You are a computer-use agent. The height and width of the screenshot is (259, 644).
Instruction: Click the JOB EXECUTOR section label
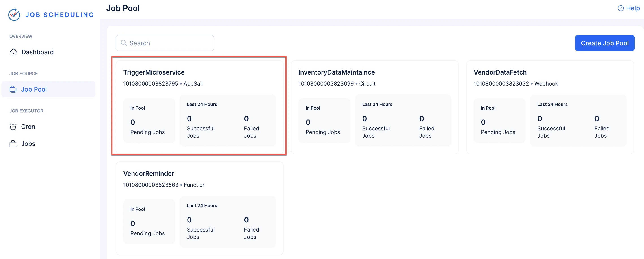click(26, 111)
